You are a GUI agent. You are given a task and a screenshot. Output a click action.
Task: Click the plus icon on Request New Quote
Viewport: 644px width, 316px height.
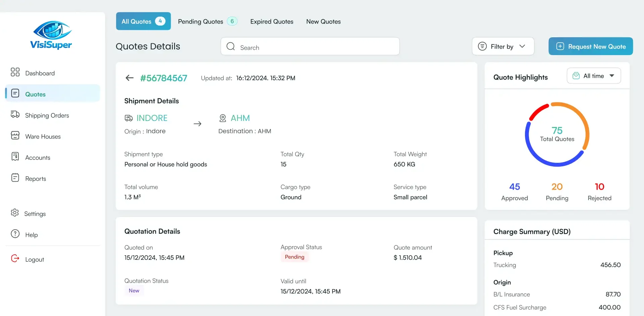coord(560,46)
